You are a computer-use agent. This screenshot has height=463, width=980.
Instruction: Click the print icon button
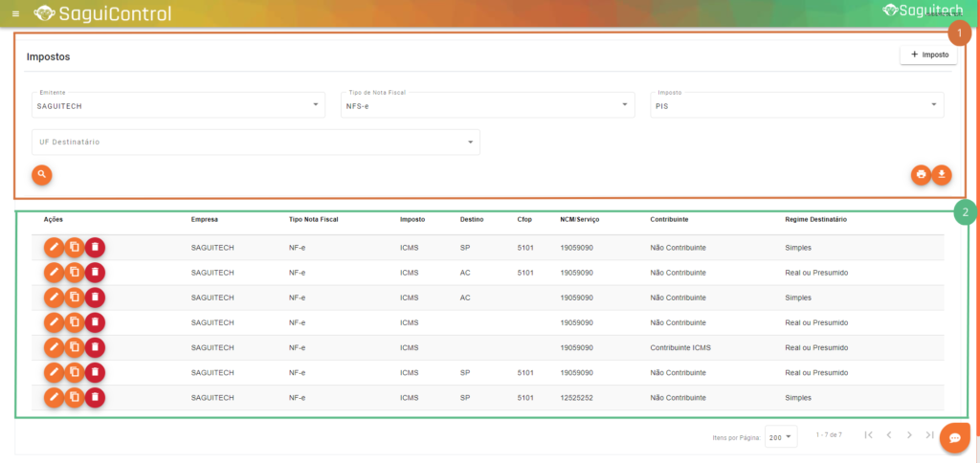(x=921, y=174)
